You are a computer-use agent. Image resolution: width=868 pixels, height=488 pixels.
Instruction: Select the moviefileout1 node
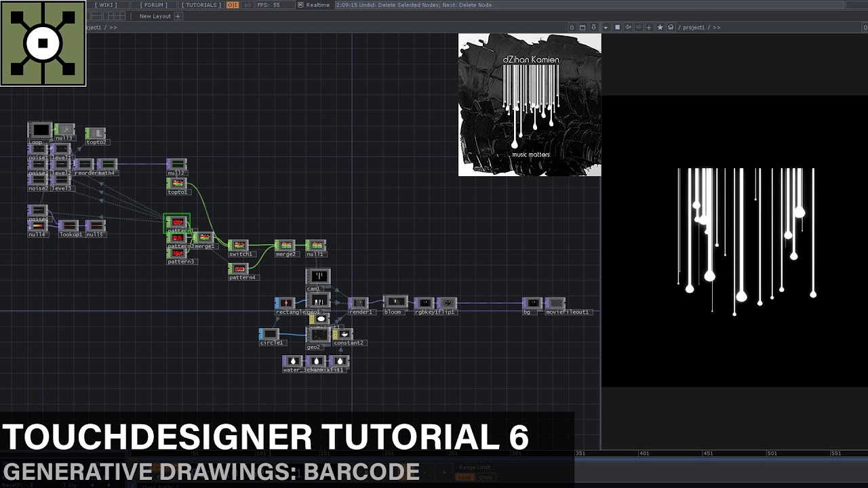pyautogui.click(x=555, y=304)
